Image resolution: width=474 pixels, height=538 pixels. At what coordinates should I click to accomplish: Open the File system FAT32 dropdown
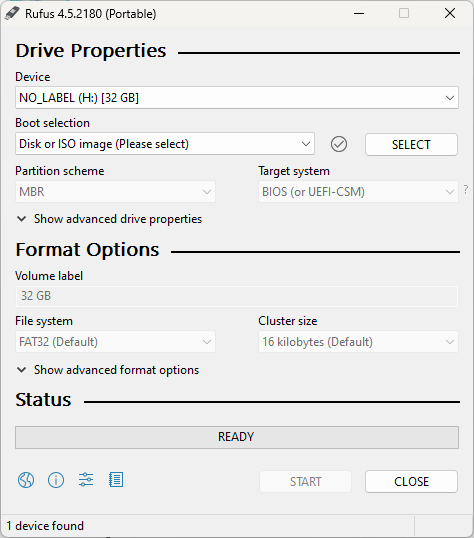[x=115, y=342]
